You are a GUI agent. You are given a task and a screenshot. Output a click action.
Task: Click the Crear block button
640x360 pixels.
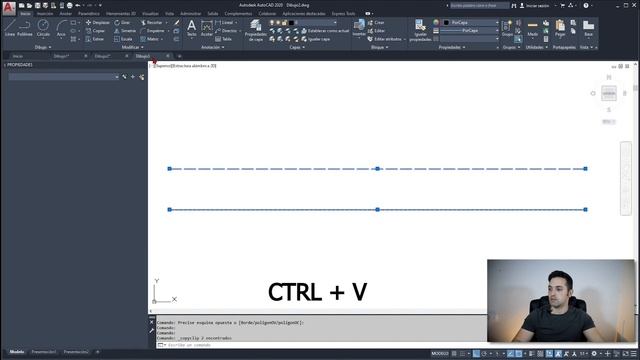(376, 22)
